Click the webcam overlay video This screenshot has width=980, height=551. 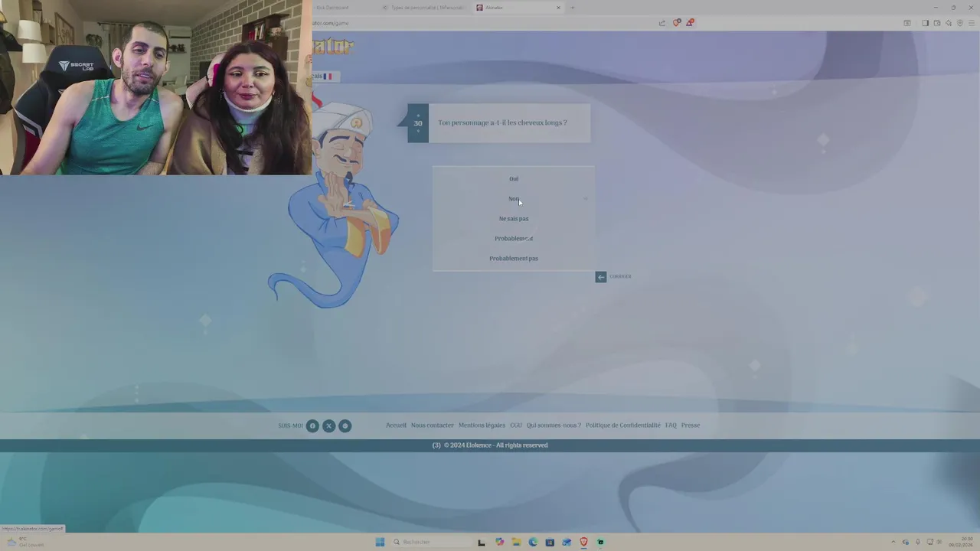[155, 87]
